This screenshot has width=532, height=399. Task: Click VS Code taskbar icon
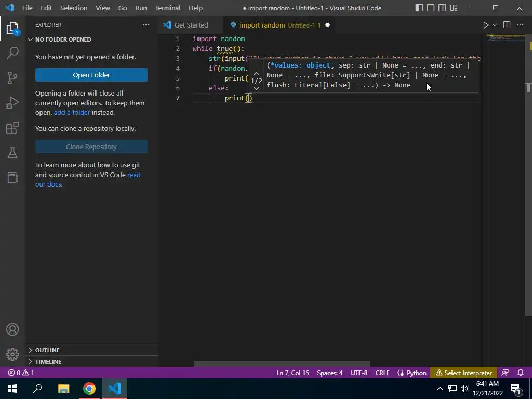pos(115,389)
